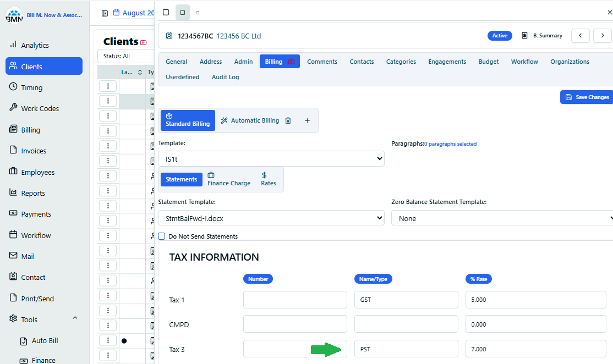
Task: Select Clients in the sidebar
Action: [44, 66]
